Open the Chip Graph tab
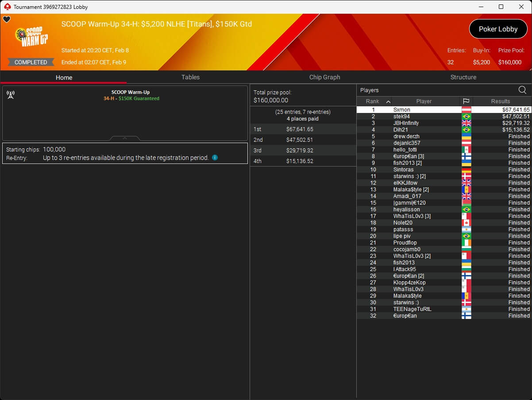The height and width of the screenshot is (400, 532). [x=324, y=77]
